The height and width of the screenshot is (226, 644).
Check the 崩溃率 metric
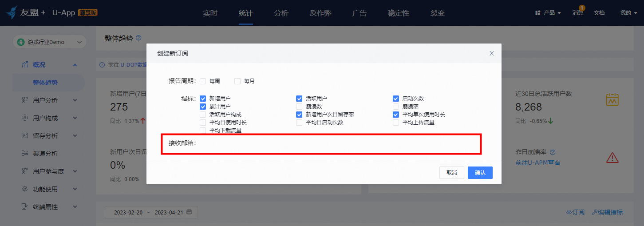tap(396, 107)
